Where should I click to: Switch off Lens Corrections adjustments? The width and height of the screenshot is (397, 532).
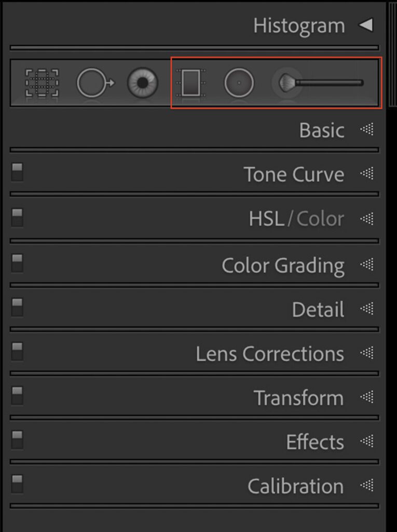tap(17, 351)
